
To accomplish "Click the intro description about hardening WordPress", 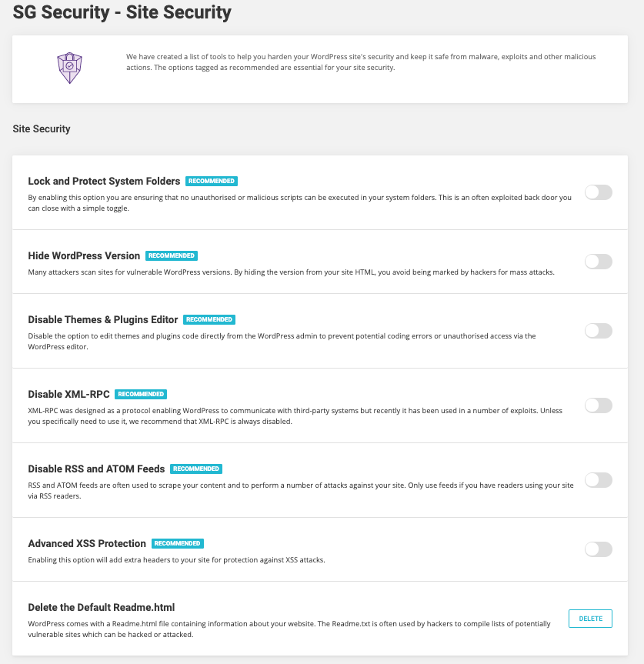I will (360, 62).
